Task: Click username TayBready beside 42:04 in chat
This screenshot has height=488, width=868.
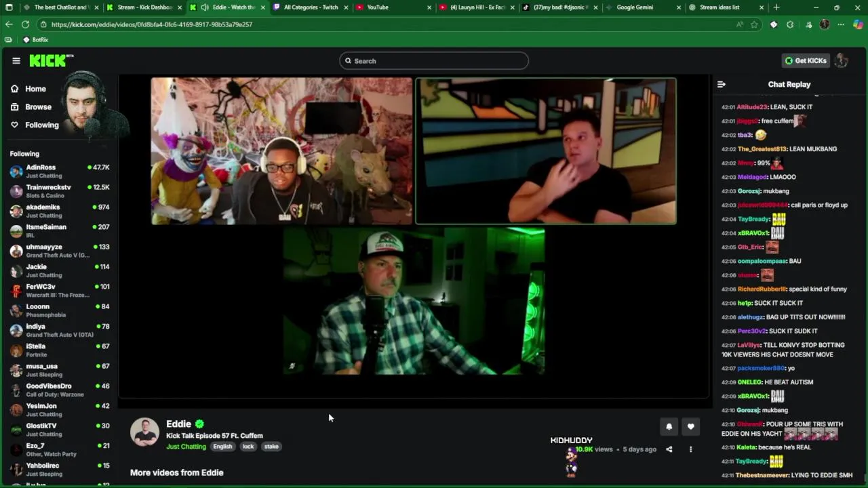Action: pyautogui.click(x=753, y=219)
